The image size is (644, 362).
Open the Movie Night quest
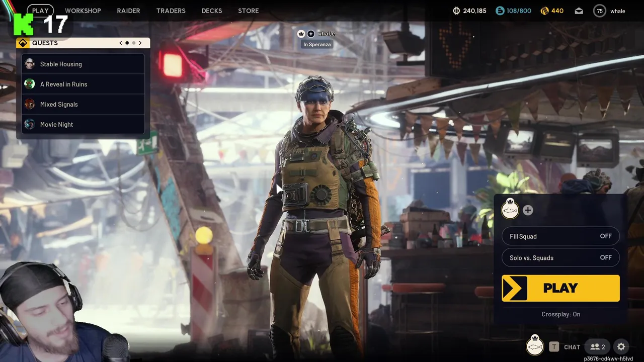pos(84,124)
